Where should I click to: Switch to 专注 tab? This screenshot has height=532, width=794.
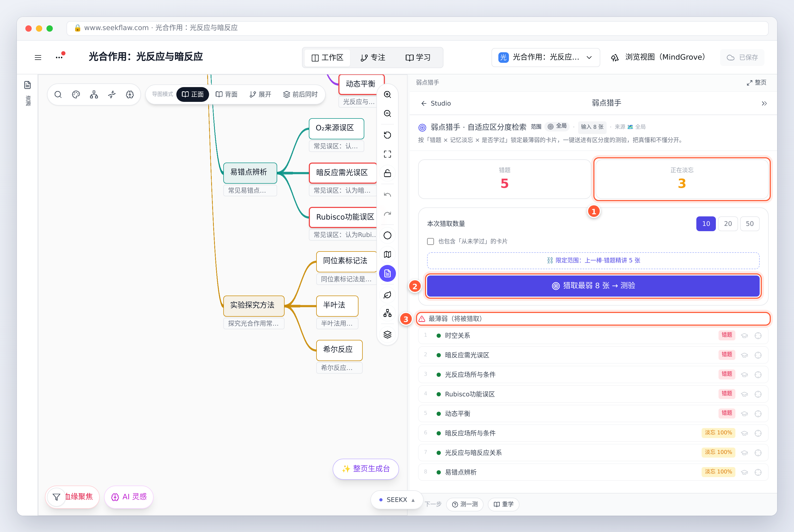coord(373,58)
